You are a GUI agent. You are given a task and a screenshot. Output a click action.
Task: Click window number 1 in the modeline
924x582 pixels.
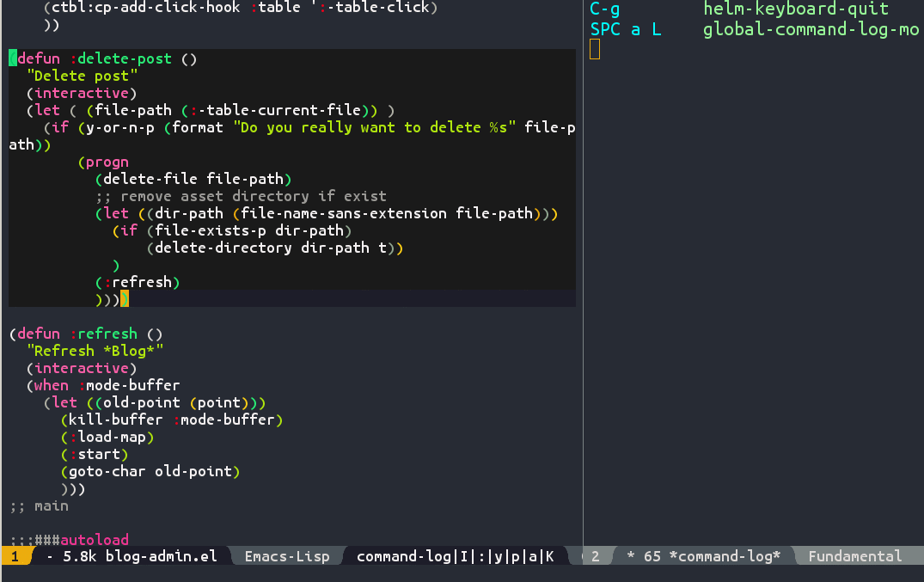pos(15,556)
